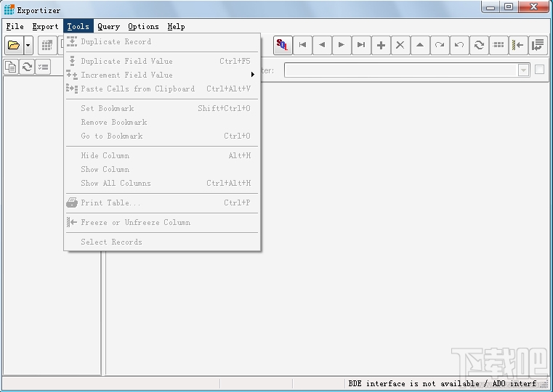Select Show Column menu entry
This screenshot has height=392, width=553.
[162, 169]
